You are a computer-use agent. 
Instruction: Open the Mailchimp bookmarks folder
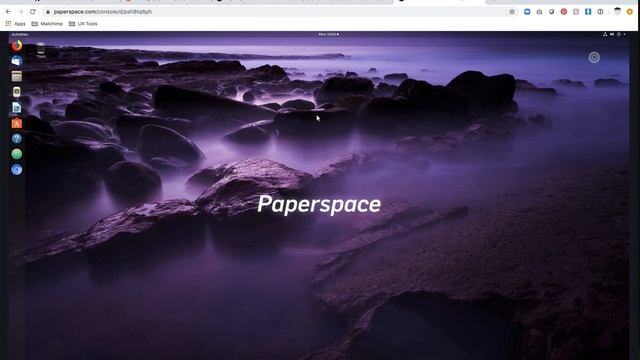point(47,24)
